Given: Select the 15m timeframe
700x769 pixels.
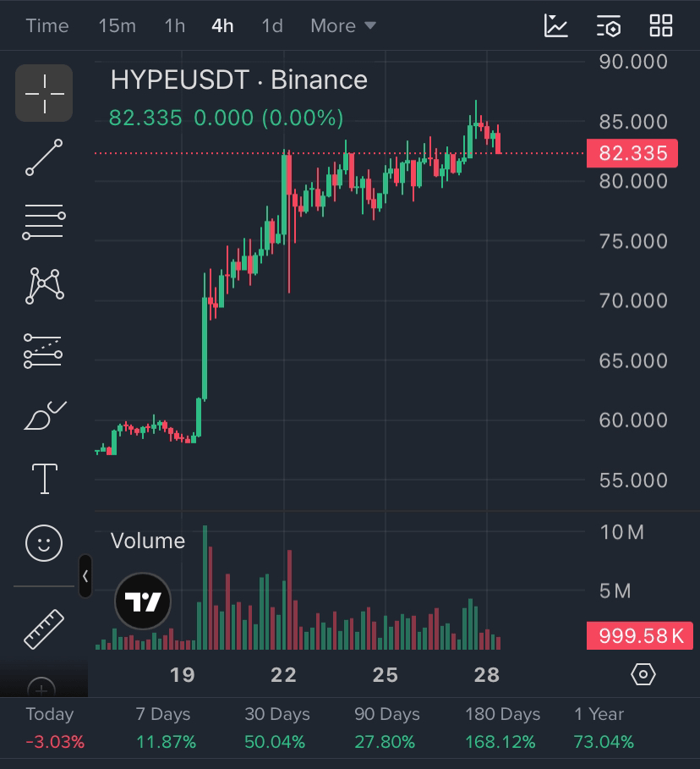Looking at the screenshot, I should tap(118, 25).
